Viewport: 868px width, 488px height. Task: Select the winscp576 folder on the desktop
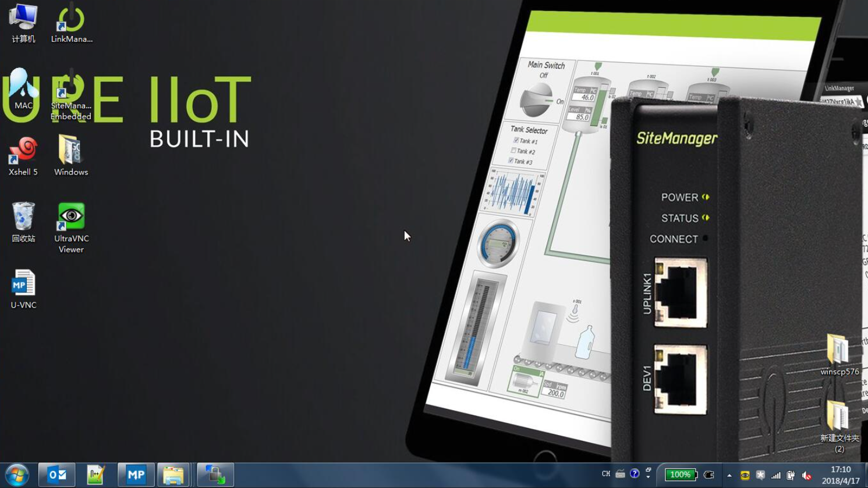click(x=839, y=355)
